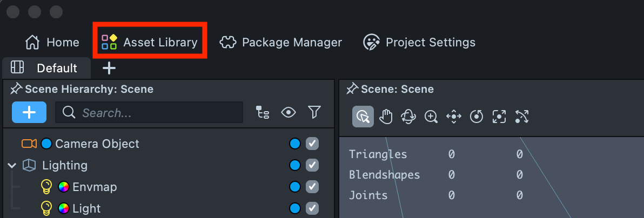Image resolution: width=644 pixels, height=218 pixels.
Task: Open the Asset Library
Action: [150, 42]
